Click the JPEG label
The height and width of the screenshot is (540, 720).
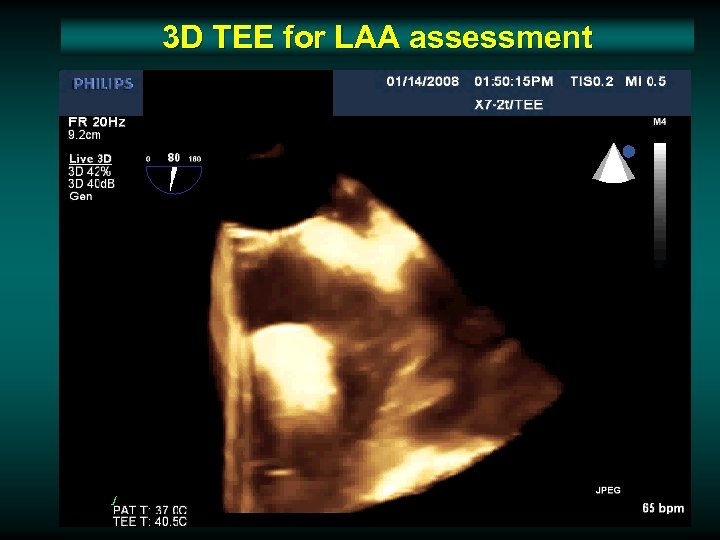tap(608, 490)
